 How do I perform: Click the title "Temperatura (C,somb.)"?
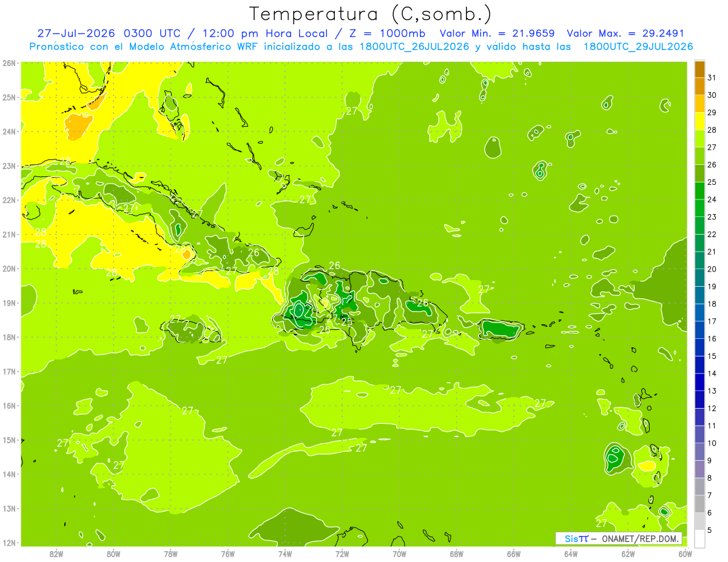pos(370,13)
